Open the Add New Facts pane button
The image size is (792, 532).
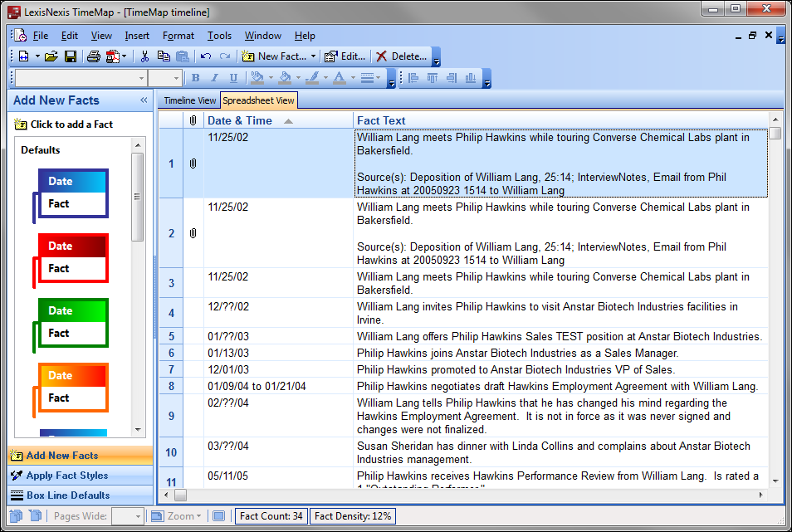81,456
